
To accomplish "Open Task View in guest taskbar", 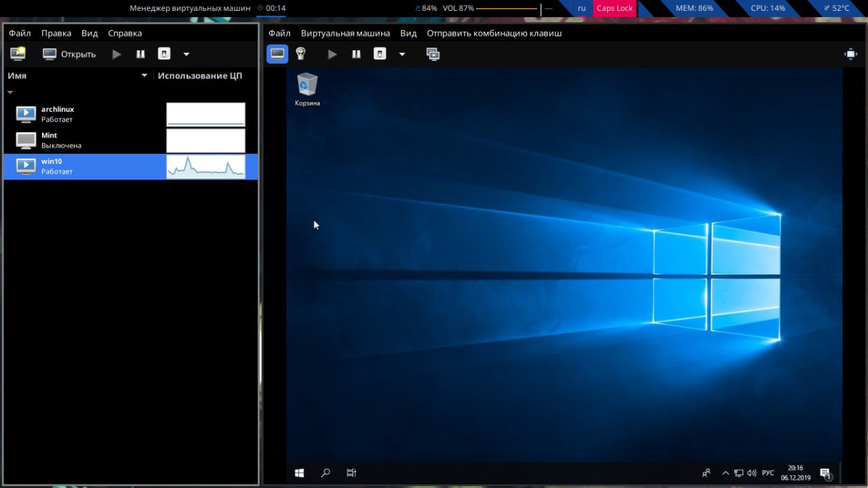I will click(x=351, y=473).
